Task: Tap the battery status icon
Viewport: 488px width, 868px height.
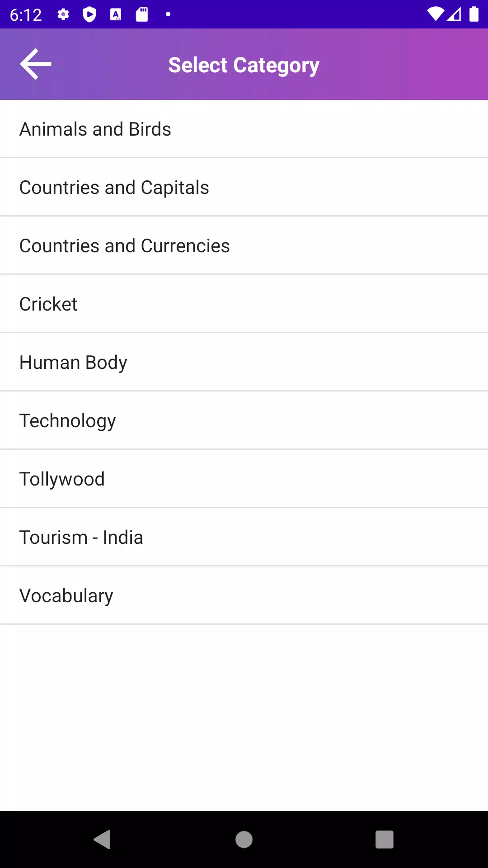Action: [x=474, y=14]
